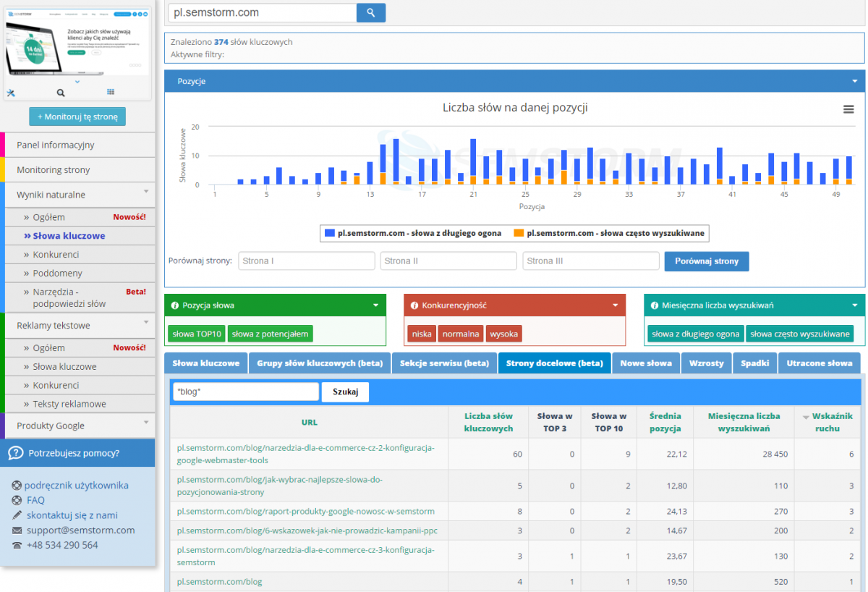Image resolution: width=868 pixels, height=592 pixels.
Task: Toggle the normalna competition filter
Action: pos(461,334)
